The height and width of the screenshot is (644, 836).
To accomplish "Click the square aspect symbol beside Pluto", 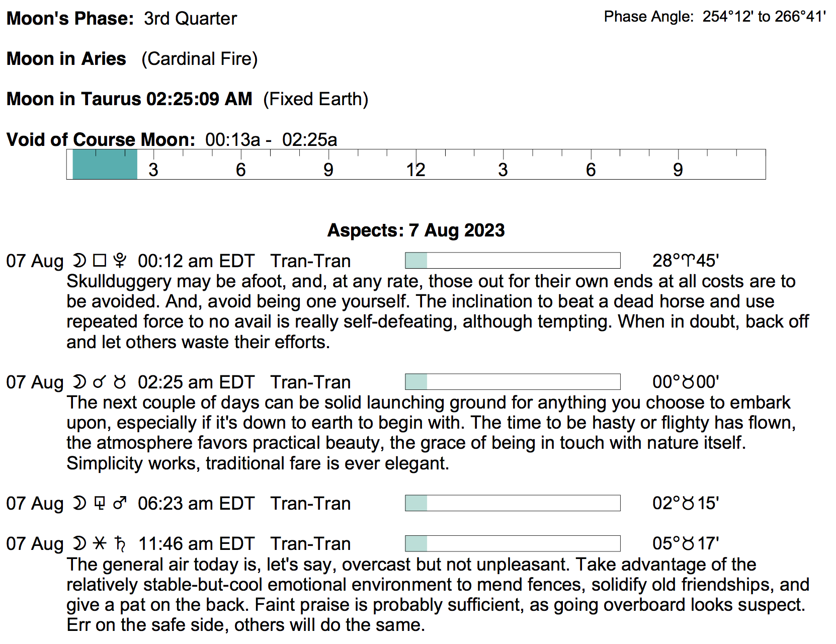I will (100, 261).
